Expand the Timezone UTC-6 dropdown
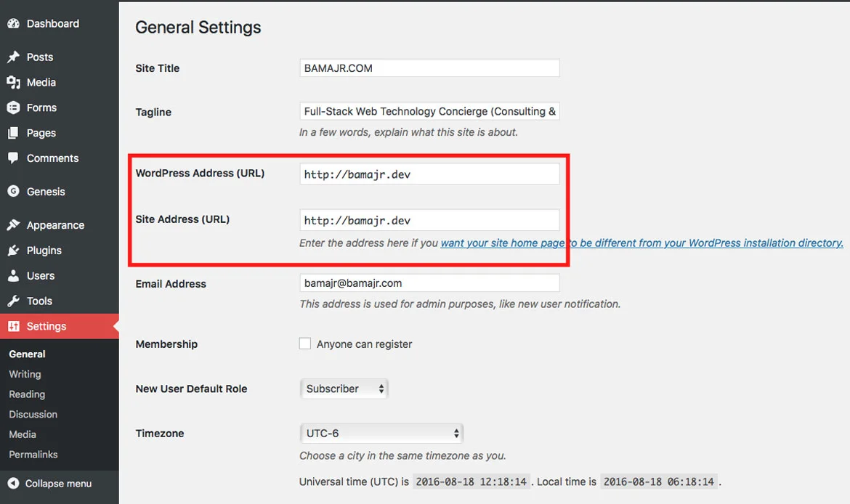Viewport: 850px width, 504px height. (381, 434)
